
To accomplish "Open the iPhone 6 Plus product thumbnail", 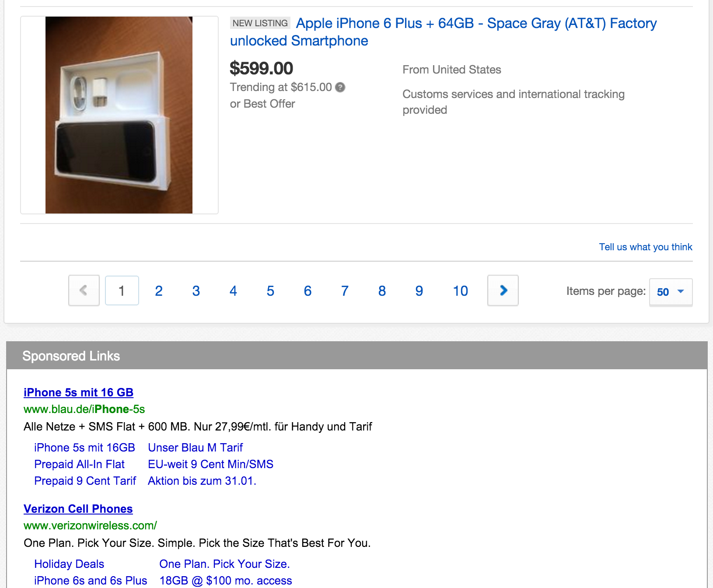I will tap(119, 115).
